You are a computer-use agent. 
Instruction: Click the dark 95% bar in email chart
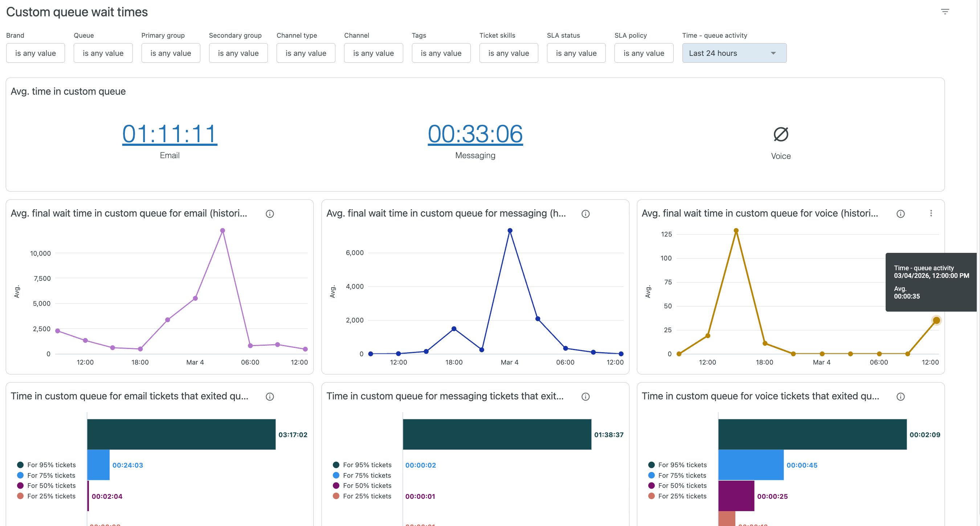(181, 434)
